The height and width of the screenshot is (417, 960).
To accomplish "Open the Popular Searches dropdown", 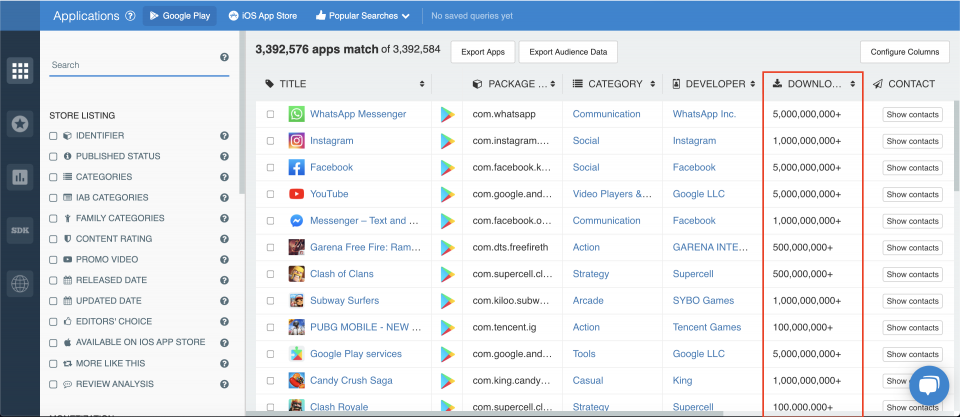I will (x=363, y=16).
